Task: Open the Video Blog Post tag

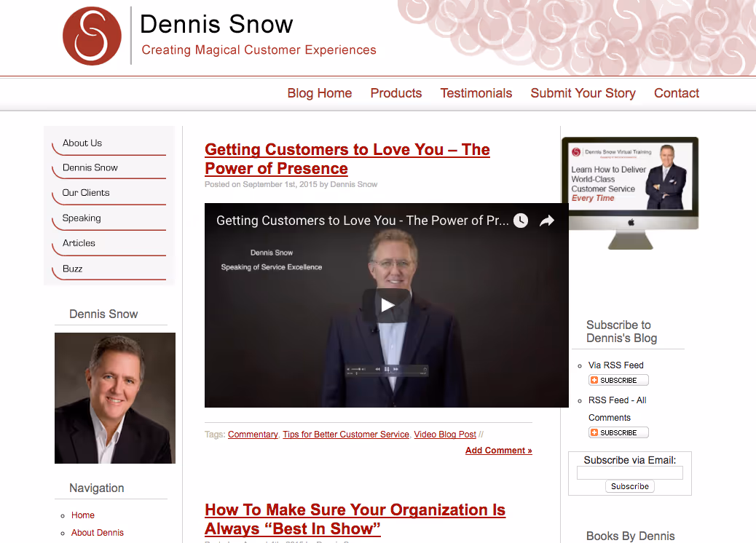Action: click(445, 435)
